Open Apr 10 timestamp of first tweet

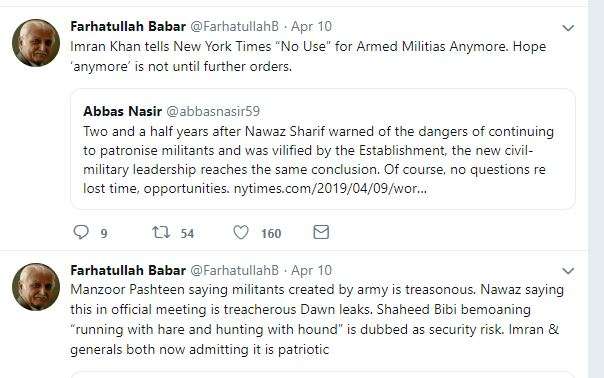[x=311, y=26]
